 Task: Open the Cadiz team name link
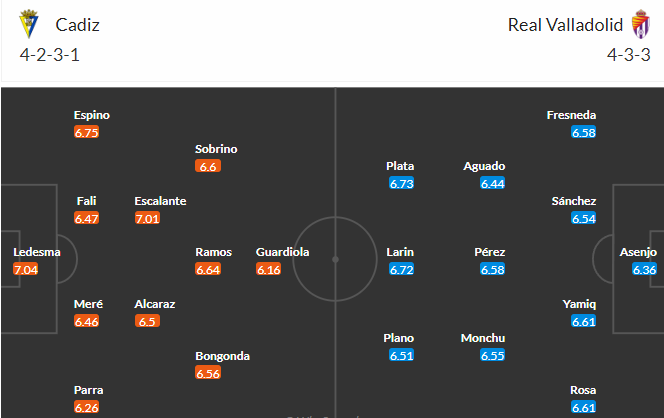point(77,25)
